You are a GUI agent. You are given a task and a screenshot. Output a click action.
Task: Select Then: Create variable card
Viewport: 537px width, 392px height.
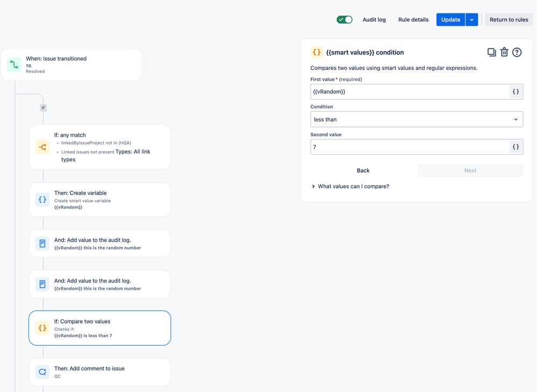(99, 199)
